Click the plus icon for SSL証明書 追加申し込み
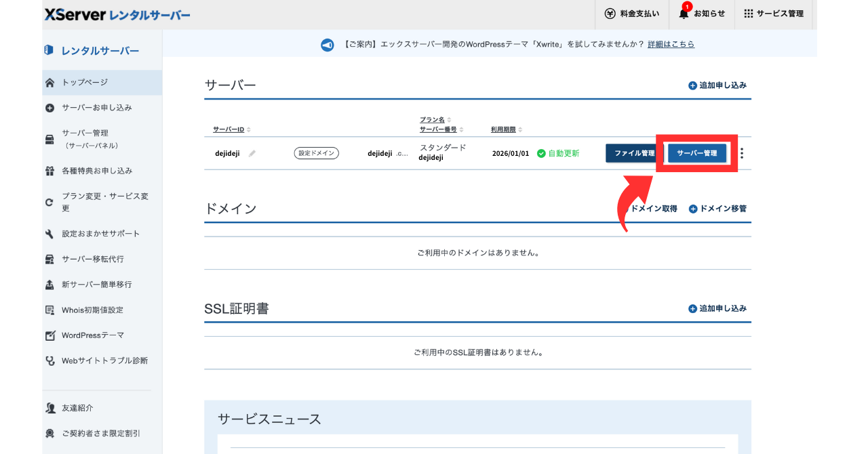 (692, 309)
